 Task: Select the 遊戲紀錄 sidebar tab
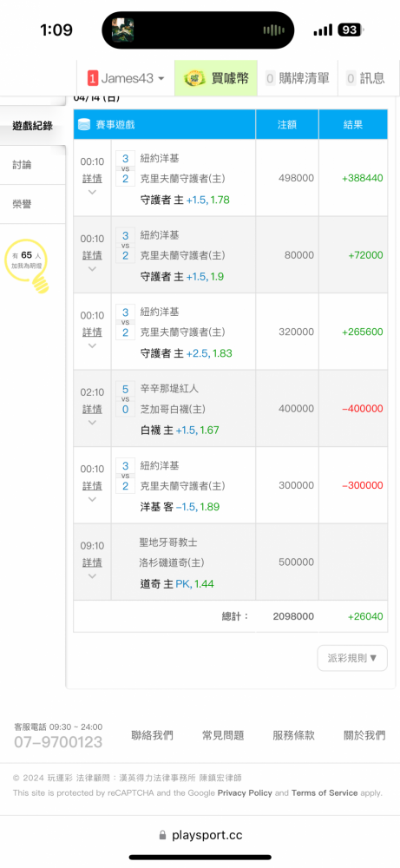pyautogui.click(x=33, y=126)
